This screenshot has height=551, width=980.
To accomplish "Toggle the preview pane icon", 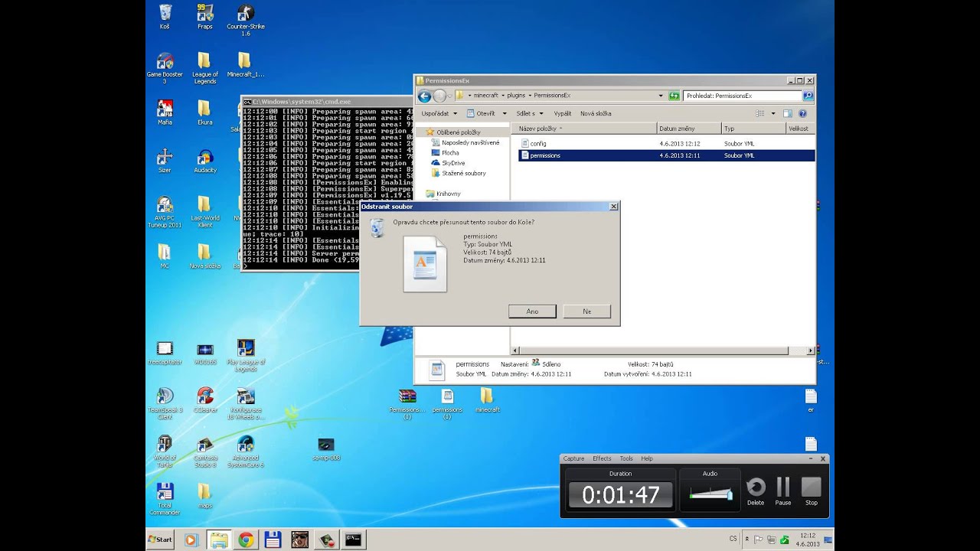I will 787,113.
